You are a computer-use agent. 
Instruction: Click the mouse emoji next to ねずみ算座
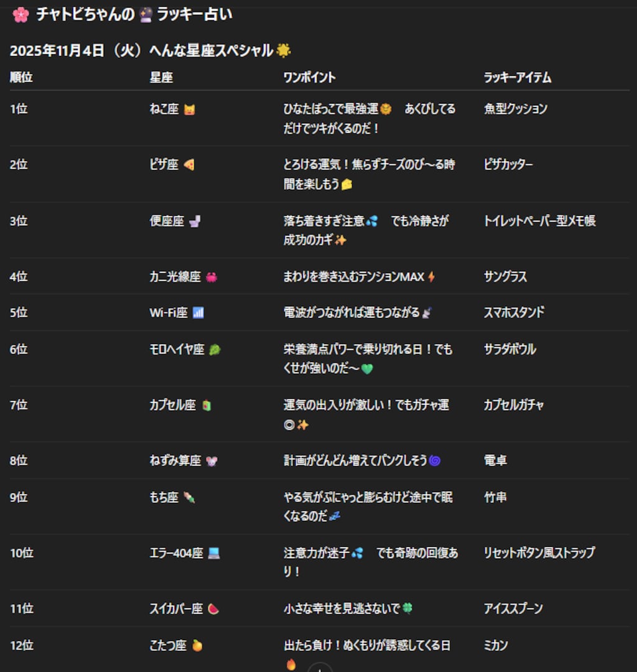click(x=212, y=461)
